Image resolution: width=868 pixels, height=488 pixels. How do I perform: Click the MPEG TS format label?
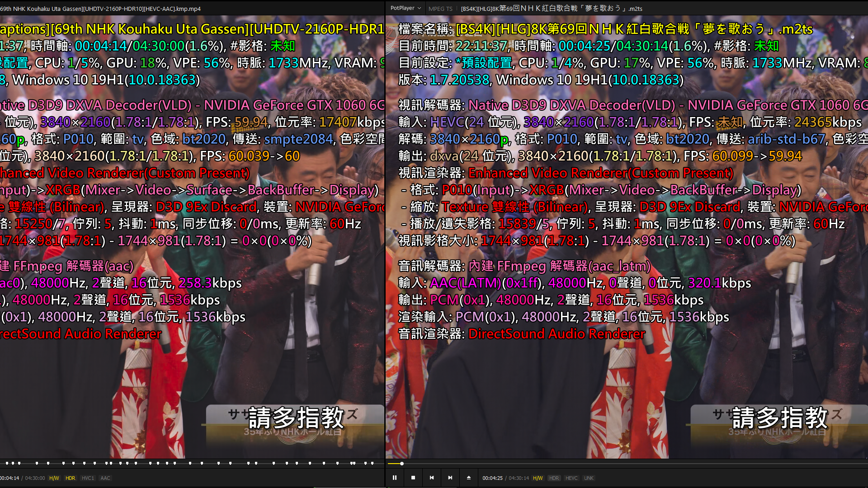(440, 9)
